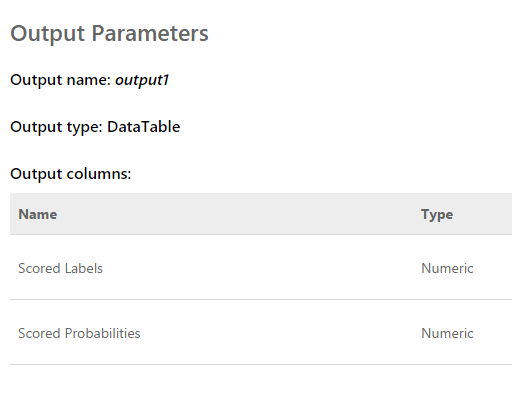Viewport: 514px width, 408px height.
Task: Click the DataTable type value
Action: 144,127
